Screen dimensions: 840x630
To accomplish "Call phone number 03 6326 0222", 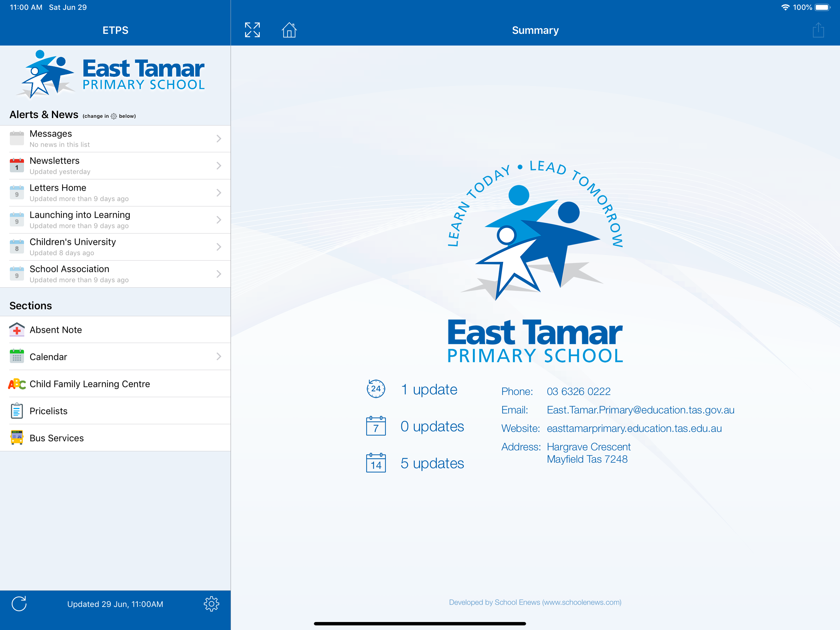I will click(578, 391).
